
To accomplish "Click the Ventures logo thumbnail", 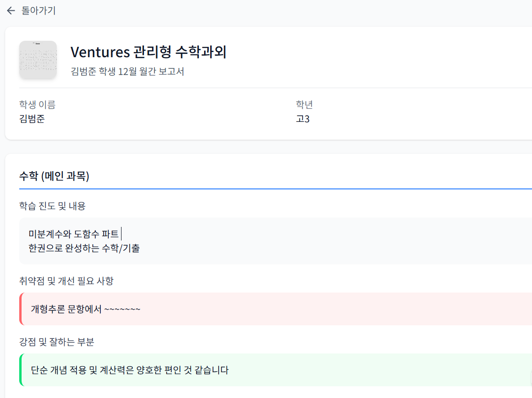I will coord(38,60).
